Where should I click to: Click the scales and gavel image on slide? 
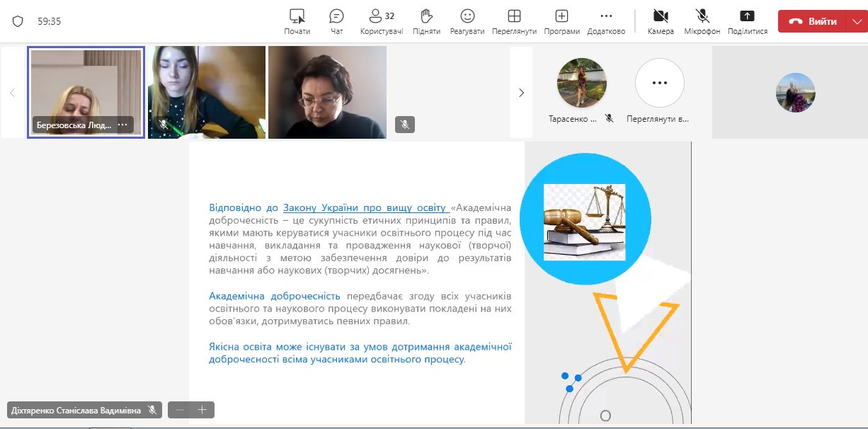coord(584,222)
